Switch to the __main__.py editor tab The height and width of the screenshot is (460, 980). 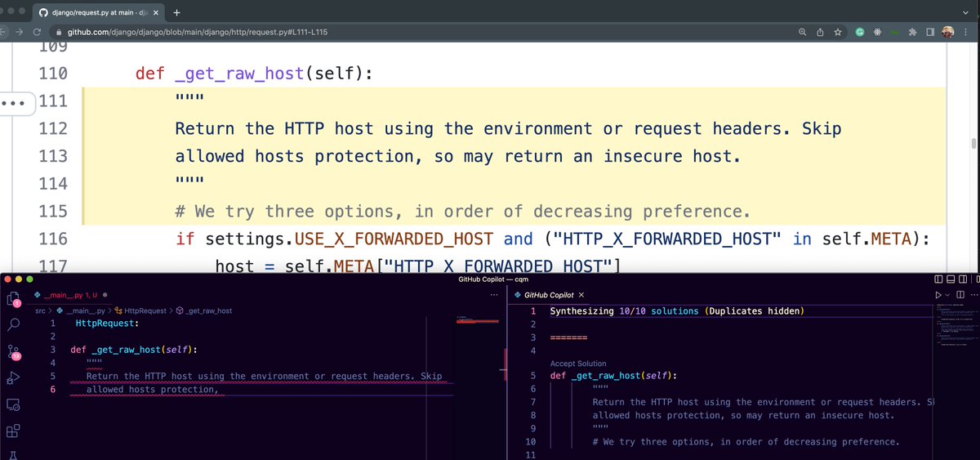click(x=72, y=295)
